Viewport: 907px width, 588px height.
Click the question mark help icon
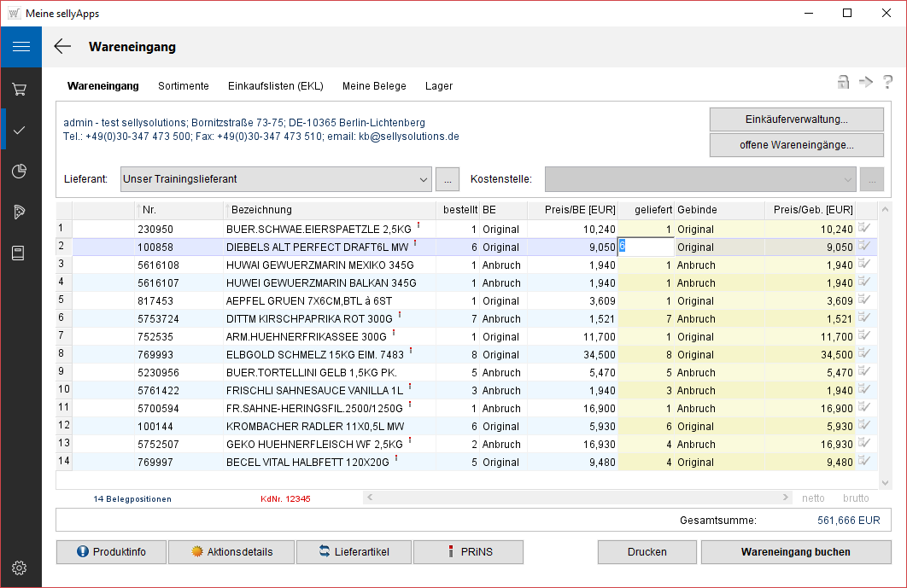887,82
